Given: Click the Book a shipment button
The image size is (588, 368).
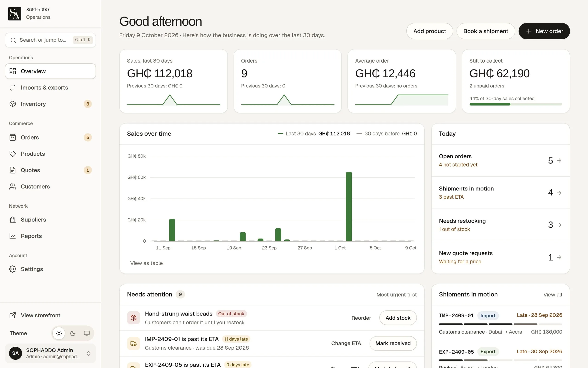Looking at the screenshot, I should point(486,31).
